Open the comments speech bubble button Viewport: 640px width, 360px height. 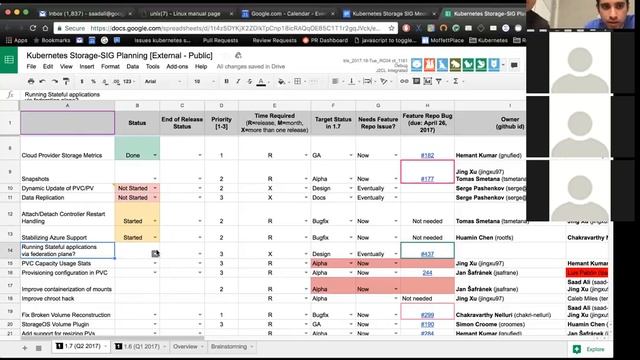point(514,65)
